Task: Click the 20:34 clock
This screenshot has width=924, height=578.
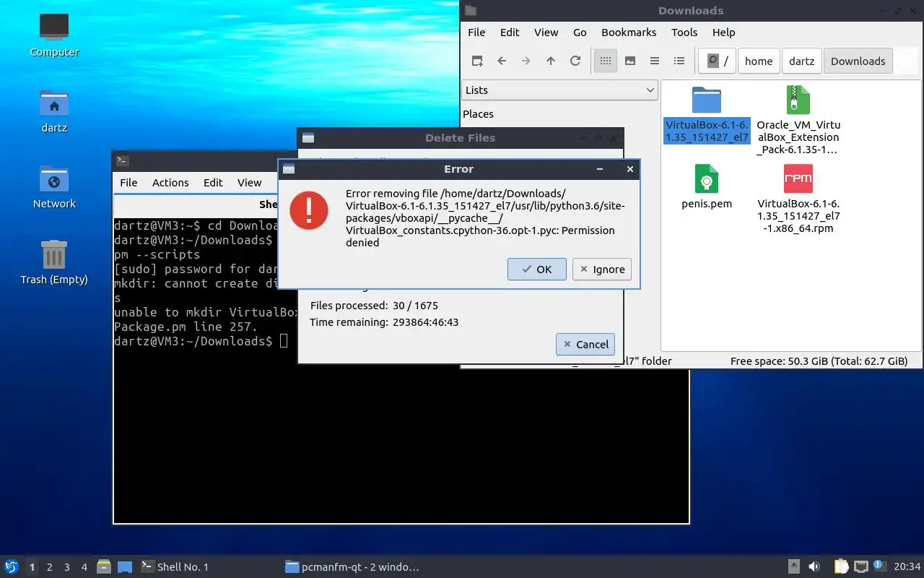Action: [x=907, y=566]
